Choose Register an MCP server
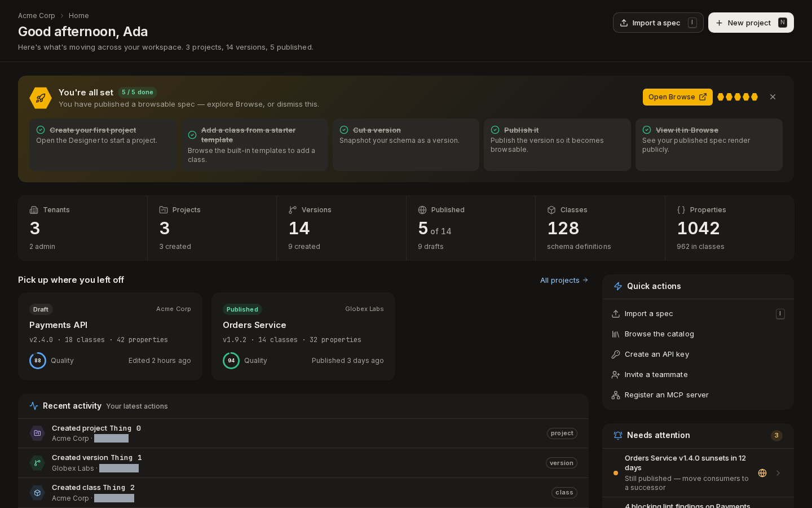 point(698,395)
